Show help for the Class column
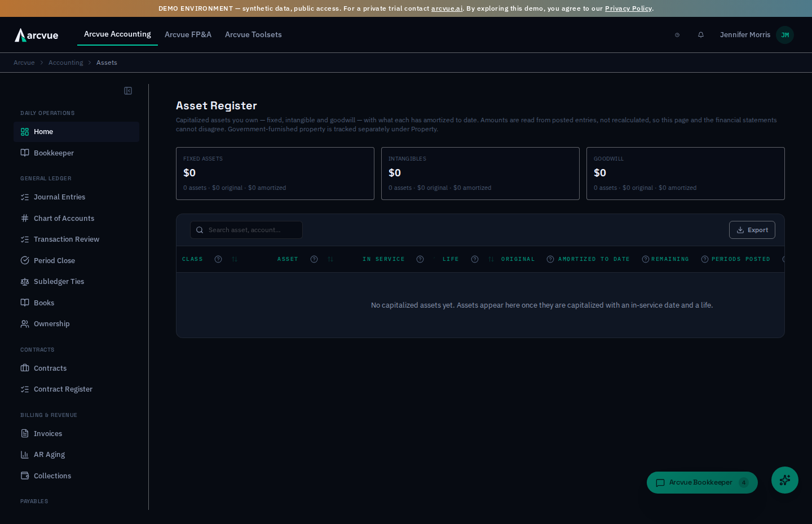The height and width of the screenshot is (524, 812). (218, 259)
